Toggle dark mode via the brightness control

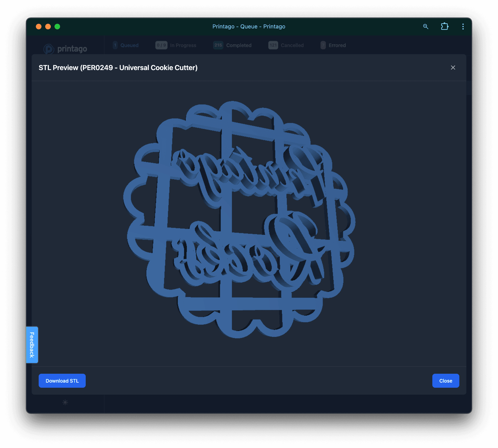(x=65, y=402)
